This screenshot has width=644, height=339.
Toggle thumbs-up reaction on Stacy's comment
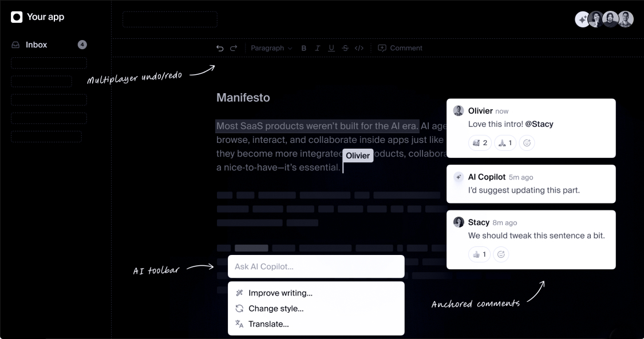pos(479,254)
